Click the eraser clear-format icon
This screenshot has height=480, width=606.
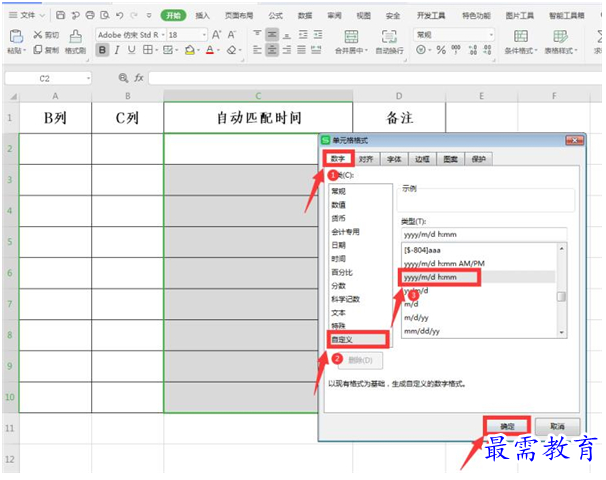pyautogui.click(x=231, y=50)
